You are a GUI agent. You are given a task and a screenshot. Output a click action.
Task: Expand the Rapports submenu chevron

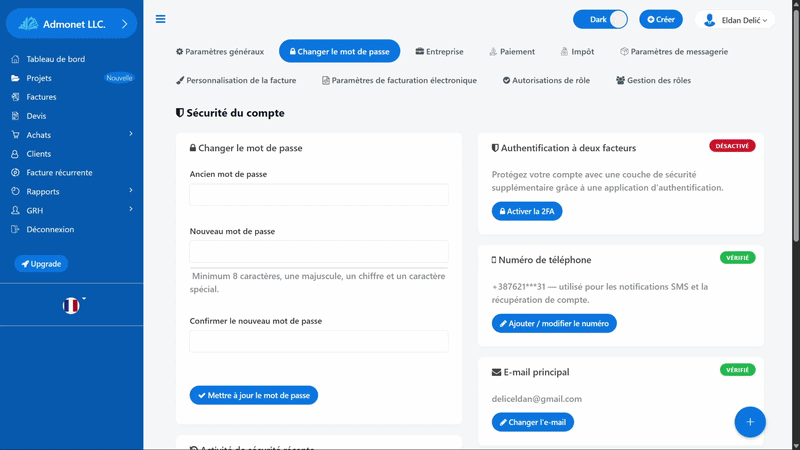point(131,190)
